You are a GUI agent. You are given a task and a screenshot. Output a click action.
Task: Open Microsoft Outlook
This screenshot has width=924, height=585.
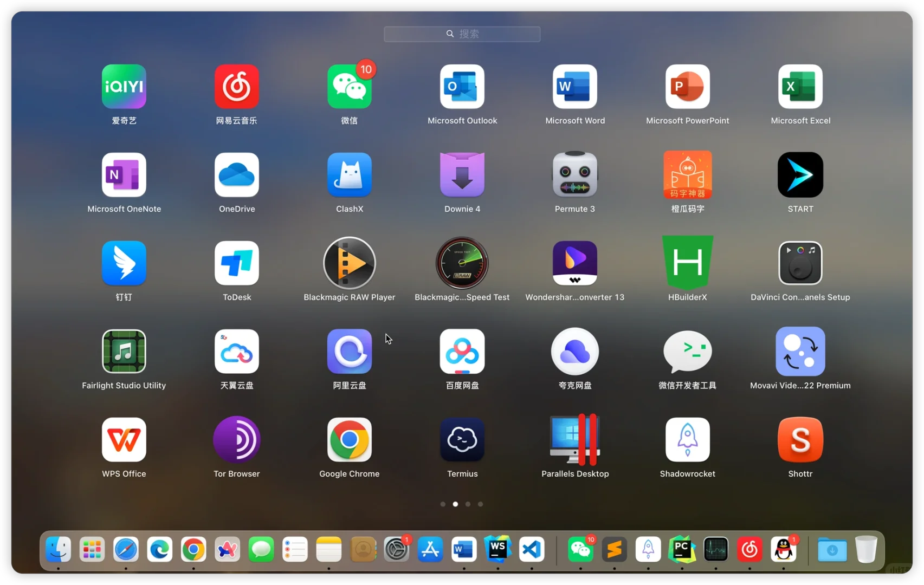point(462,87)
